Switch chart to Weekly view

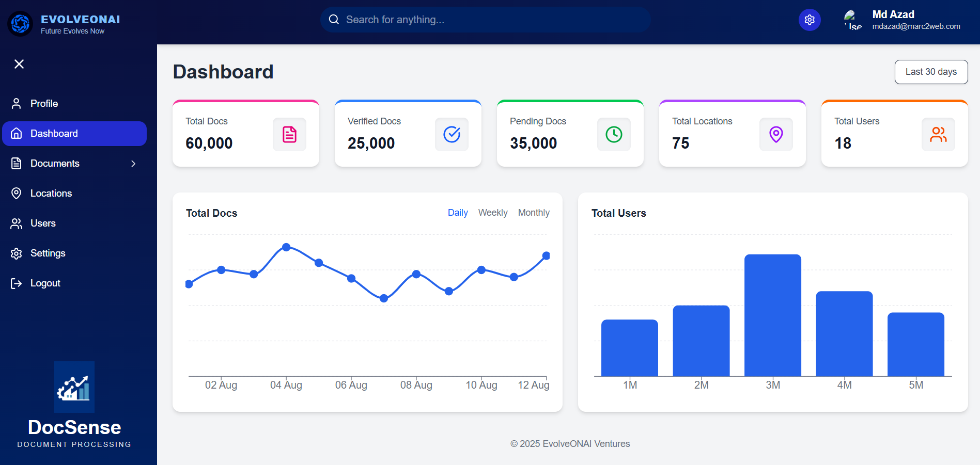pos(493,213)
